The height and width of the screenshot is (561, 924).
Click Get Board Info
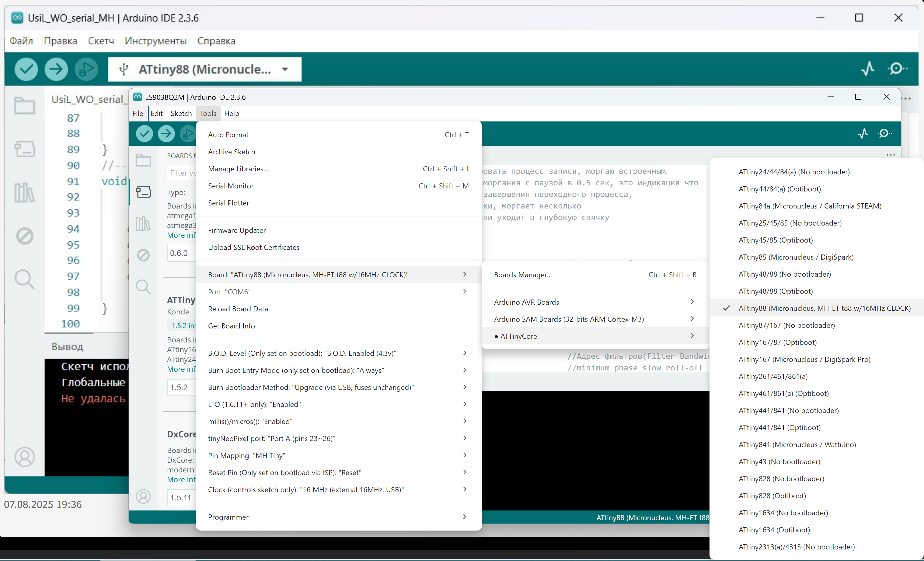[339, 326]
